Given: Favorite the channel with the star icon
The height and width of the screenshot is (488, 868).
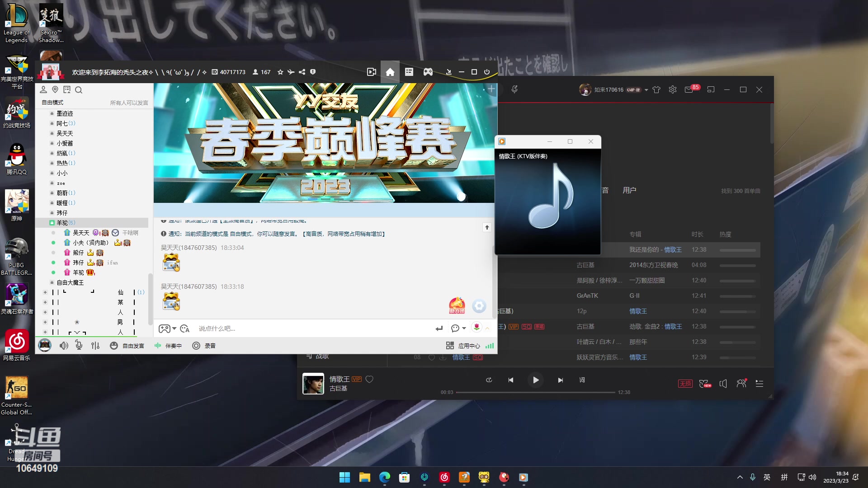Looking at the screenshot, I should point(280,72).
